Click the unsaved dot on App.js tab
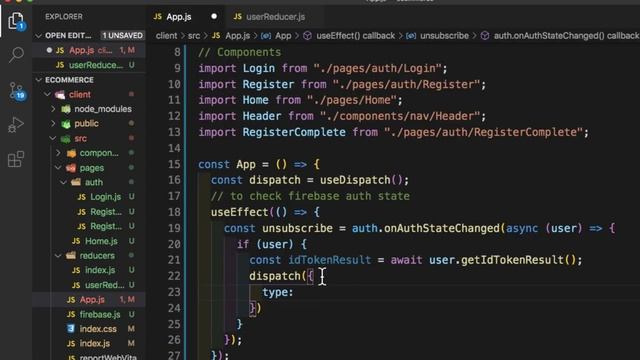The height and width of the screenshot is (360, 640). point(214,17)
